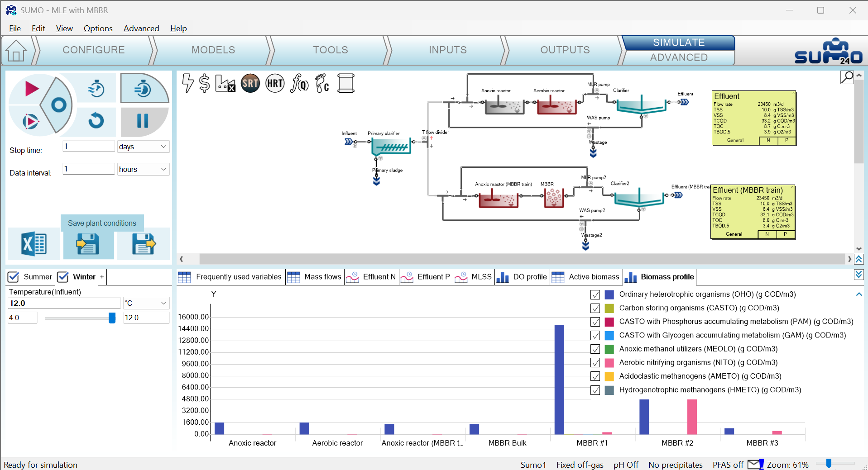Click the Temperature(Influent) slider handle
Viewport: 868px width, 470px height.
(x=112, y=318)
